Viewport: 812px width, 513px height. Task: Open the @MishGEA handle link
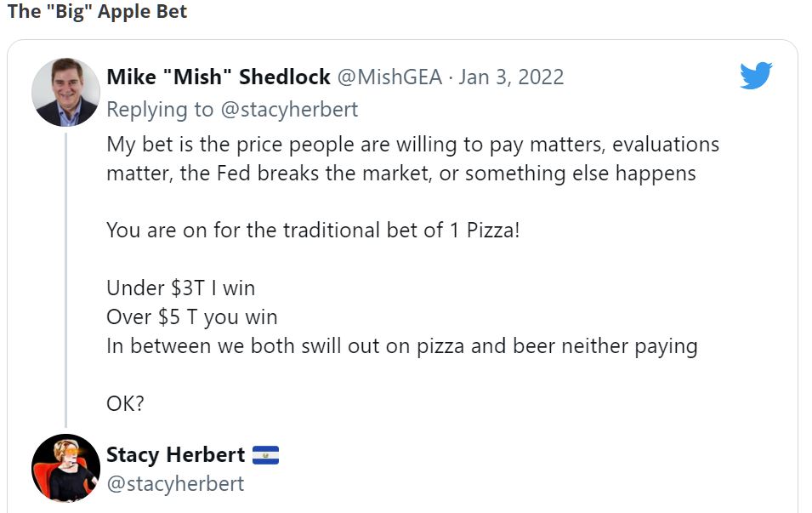click(389, 77)
